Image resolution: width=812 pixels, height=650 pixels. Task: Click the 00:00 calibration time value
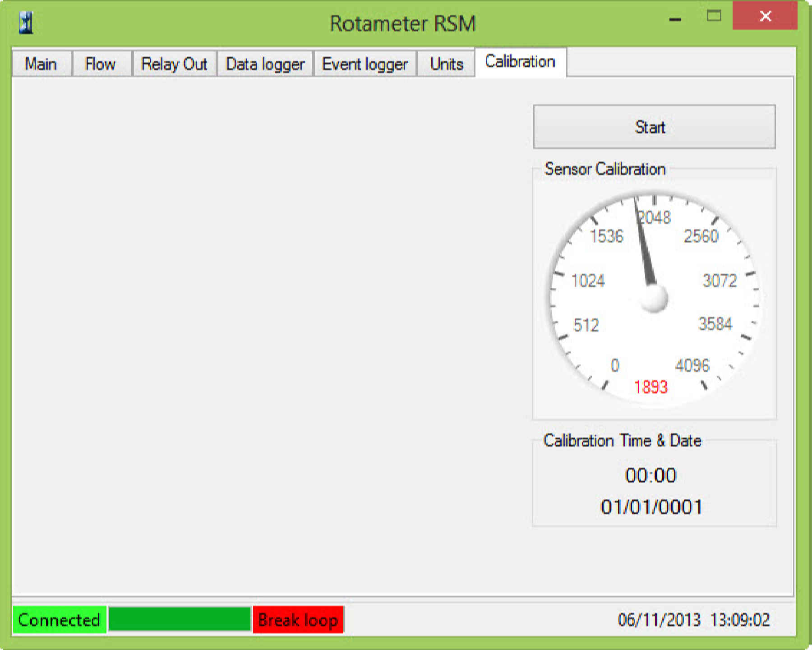tap(651, 475)
